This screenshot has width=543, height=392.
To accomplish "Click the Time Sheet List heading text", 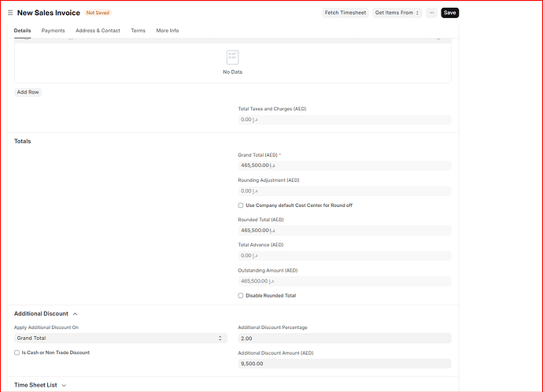I will tap(35, 385).
